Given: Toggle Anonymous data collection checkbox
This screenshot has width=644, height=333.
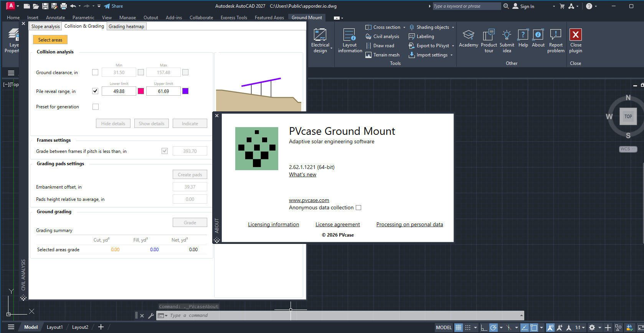Looking at the screenshot, I should click(x=358, y=208).
